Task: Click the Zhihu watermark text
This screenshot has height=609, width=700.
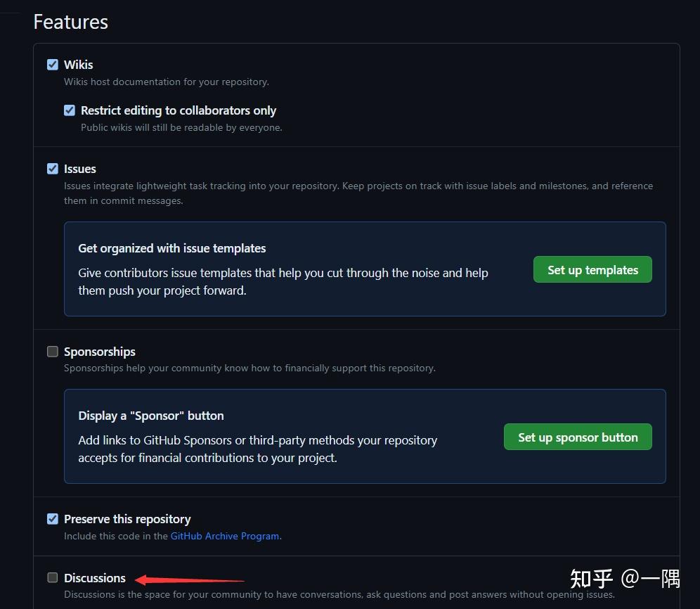Action: click(x=624, y=579)
